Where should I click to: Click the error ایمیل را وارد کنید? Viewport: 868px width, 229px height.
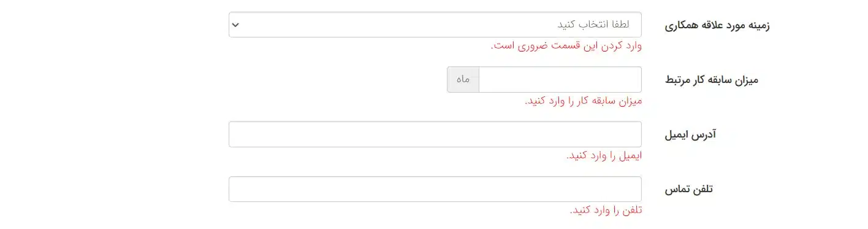[x=604, y=155]
